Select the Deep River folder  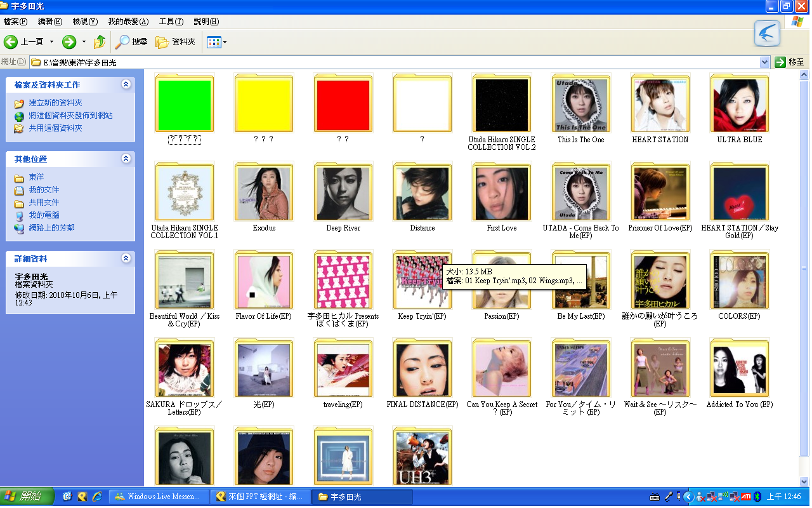pyautogui.click(x=343, y=193)
